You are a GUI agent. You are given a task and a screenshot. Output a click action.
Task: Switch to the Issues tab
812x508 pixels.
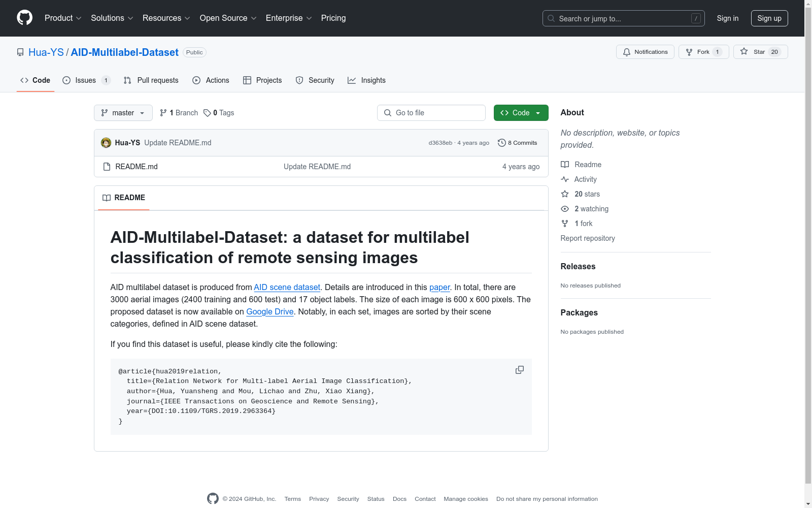[85, 80]
